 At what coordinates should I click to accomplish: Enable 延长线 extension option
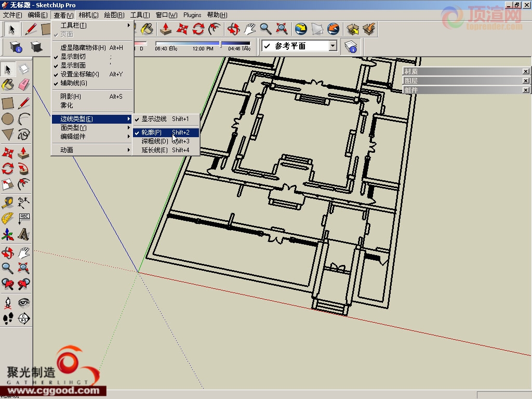pyautogui.click(x=166, y=150)
